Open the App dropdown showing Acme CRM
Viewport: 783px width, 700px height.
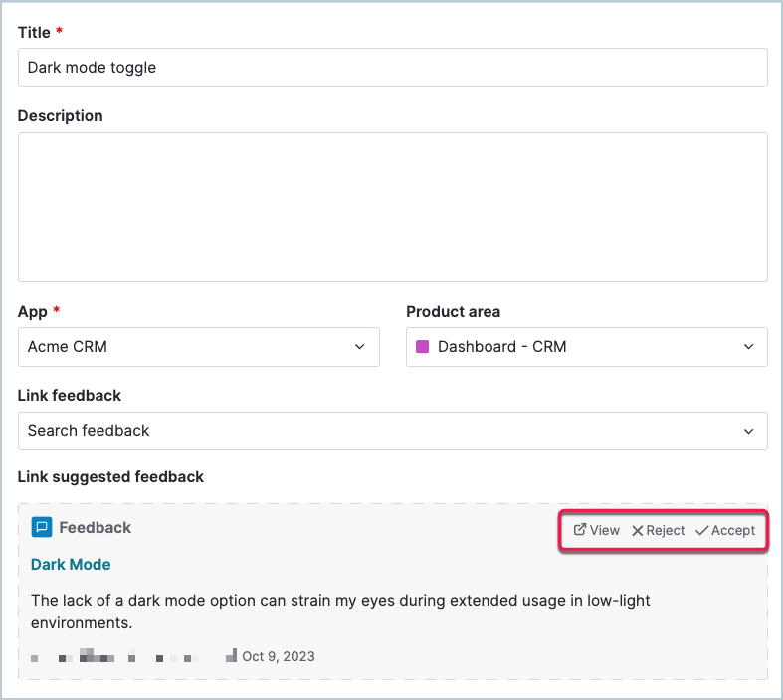(x=199, y=347)
